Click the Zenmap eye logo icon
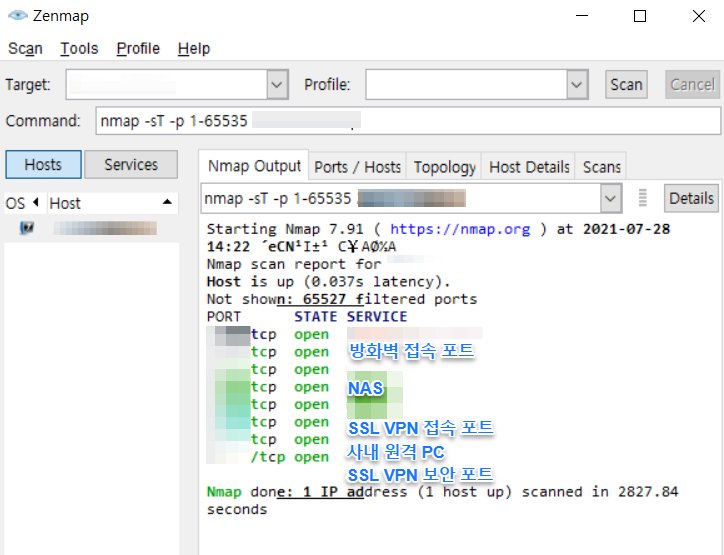The width and height of the screenshot is (724, 555). point(18,15)
